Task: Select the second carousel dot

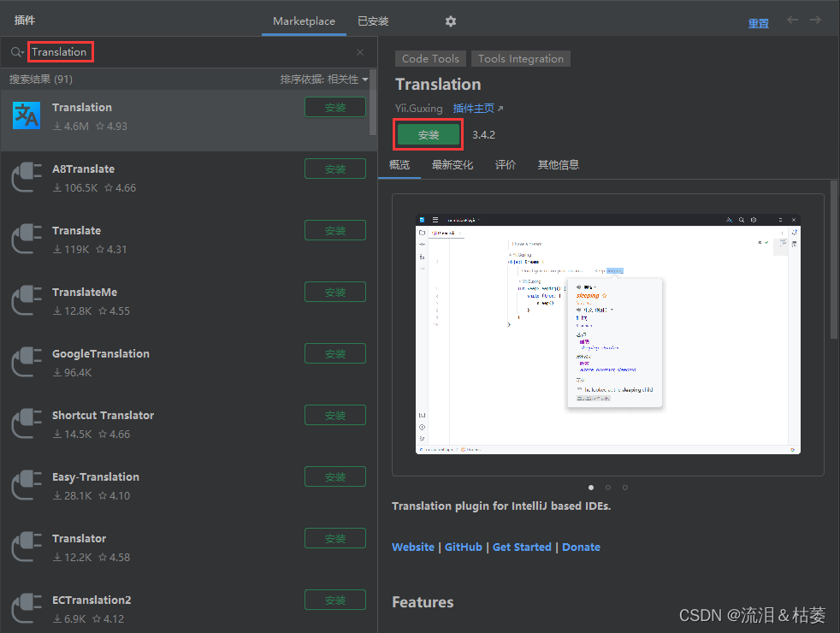Action: [608, 488]
